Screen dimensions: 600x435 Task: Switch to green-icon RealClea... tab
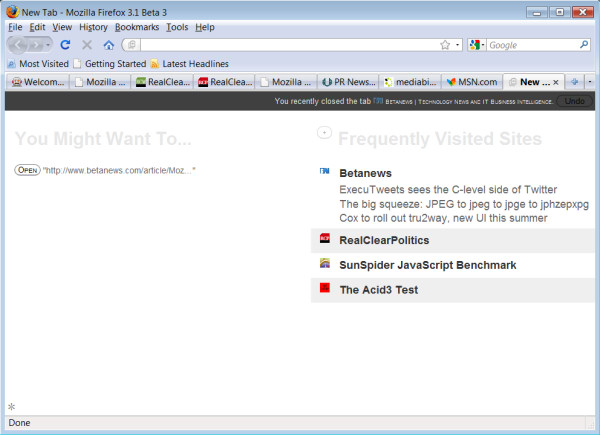click(x=162, y=82)
